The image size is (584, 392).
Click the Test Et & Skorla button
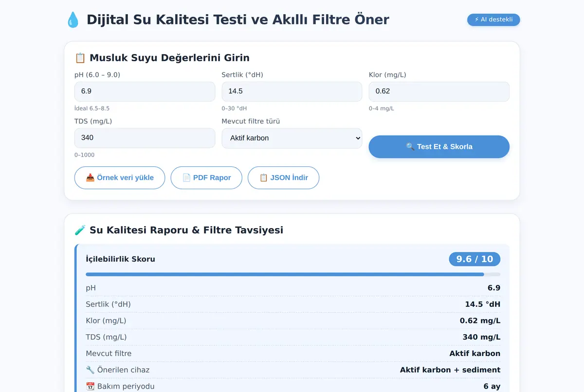click(439, 147)
